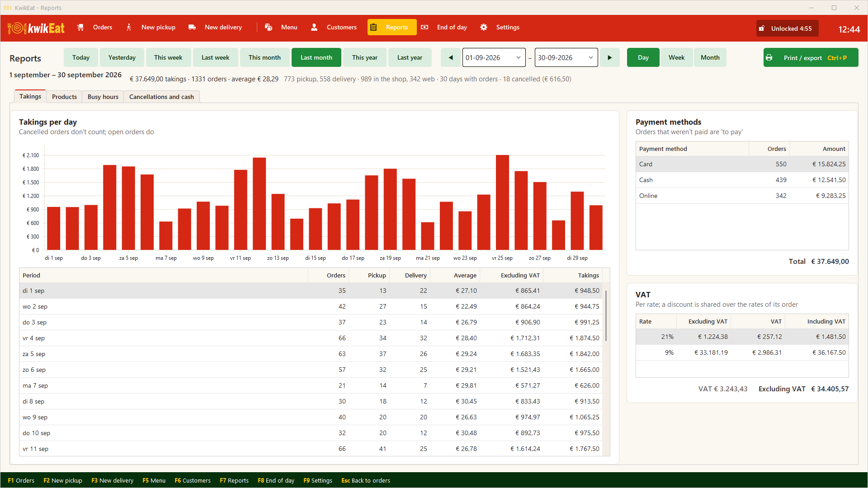Viewport: 868px width, 488px height.
Task: Group takings by Week
Action: [677, 57]
